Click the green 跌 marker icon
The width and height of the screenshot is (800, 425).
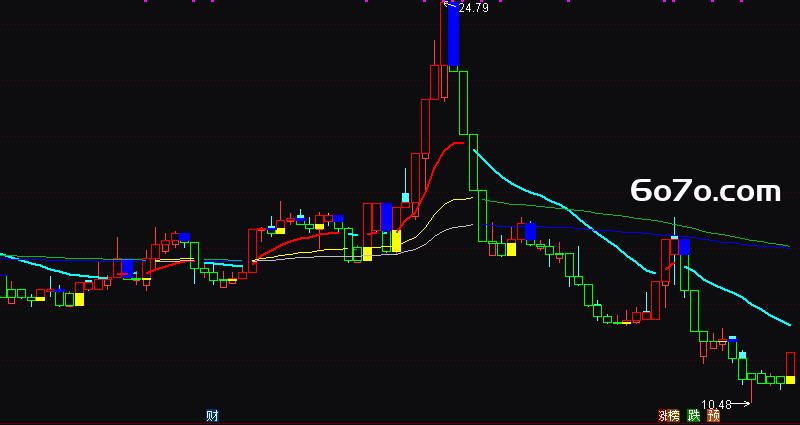[693, 415]
